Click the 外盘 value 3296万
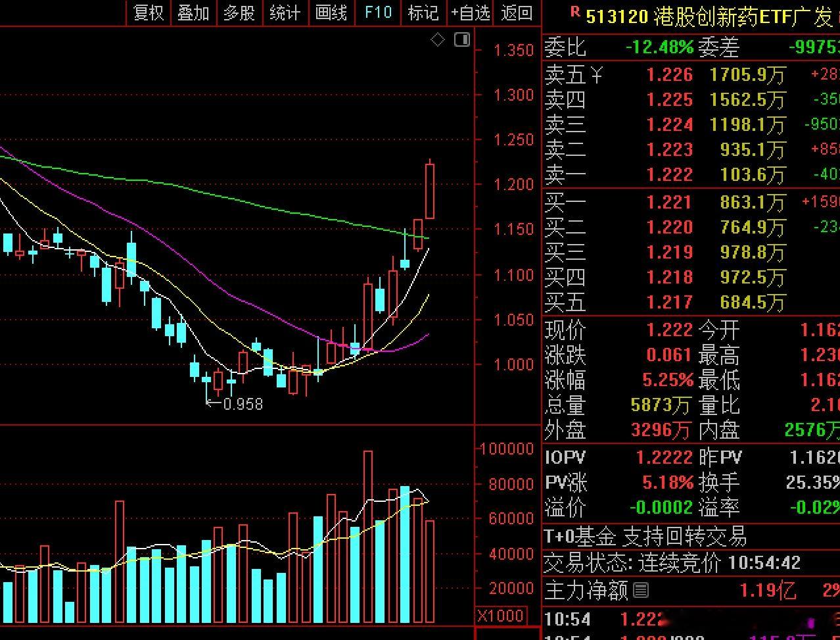This screenshot has width=840, height=640. click(661, 431)
